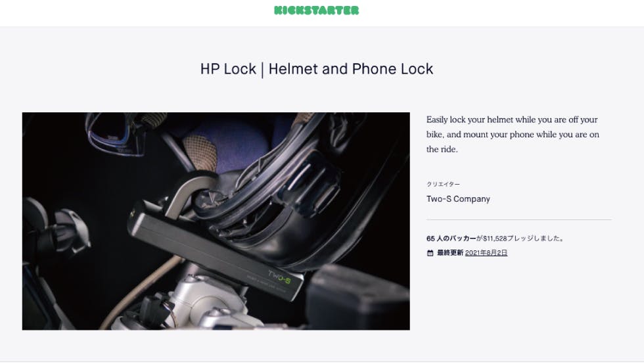Click the 'Easily lock your helmet' description
The height and width of the screenshot is (364, 644).
tap(513, 134)
